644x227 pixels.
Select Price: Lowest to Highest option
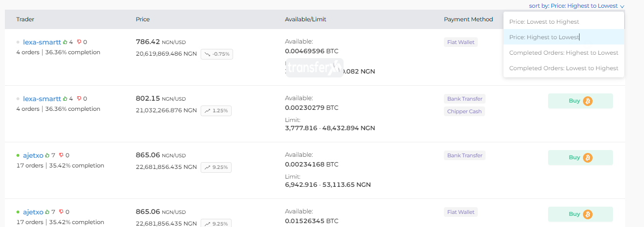tap(564, 22)
